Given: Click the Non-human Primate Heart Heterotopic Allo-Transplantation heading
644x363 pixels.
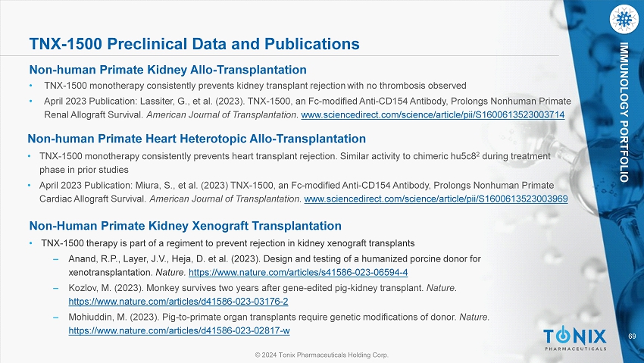Looking at the screenshot, I should 197,139.
